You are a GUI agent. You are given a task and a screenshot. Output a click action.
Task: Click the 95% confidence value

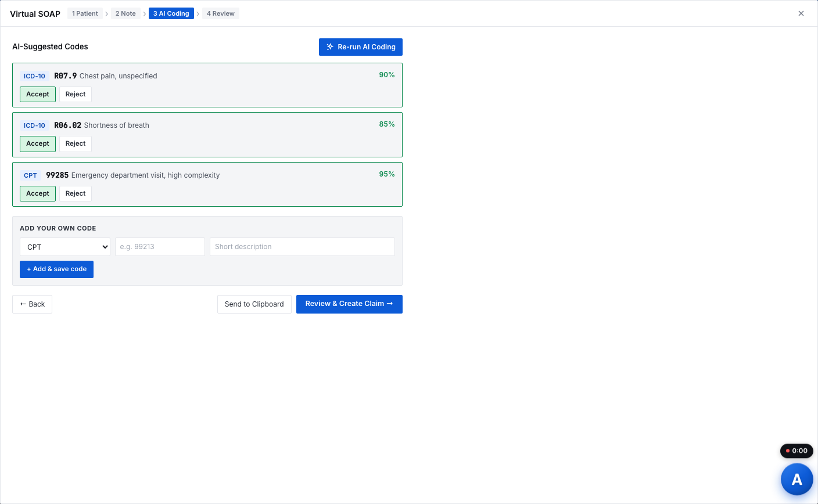click(387, 174)
